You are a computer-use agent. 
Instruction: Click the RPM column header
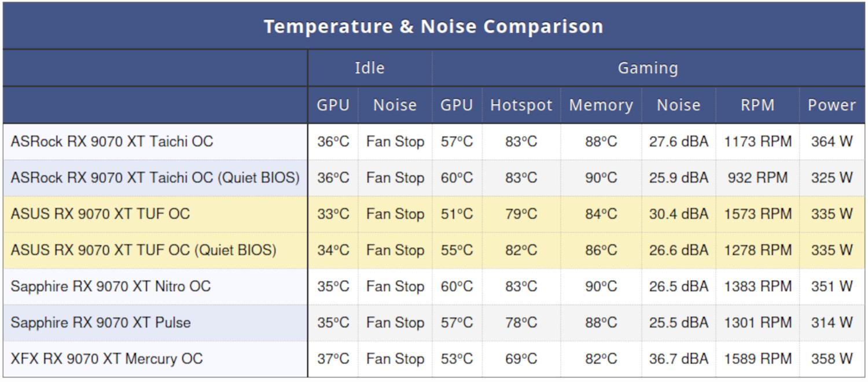757,105
